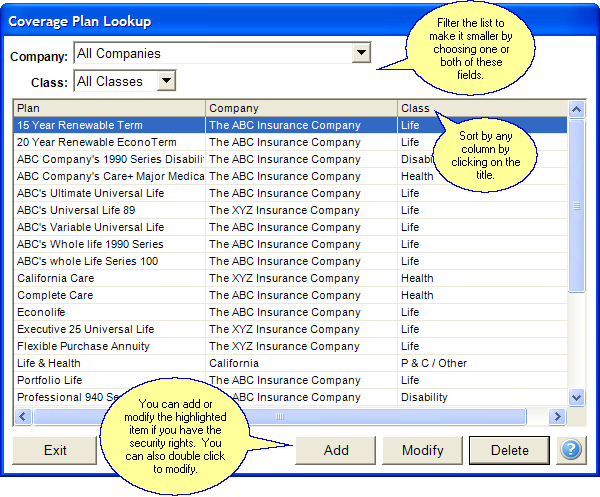This screenshot has height=497, width=600.
Task: Open the Company dropdown arrow
Action: tap(361, 52)
